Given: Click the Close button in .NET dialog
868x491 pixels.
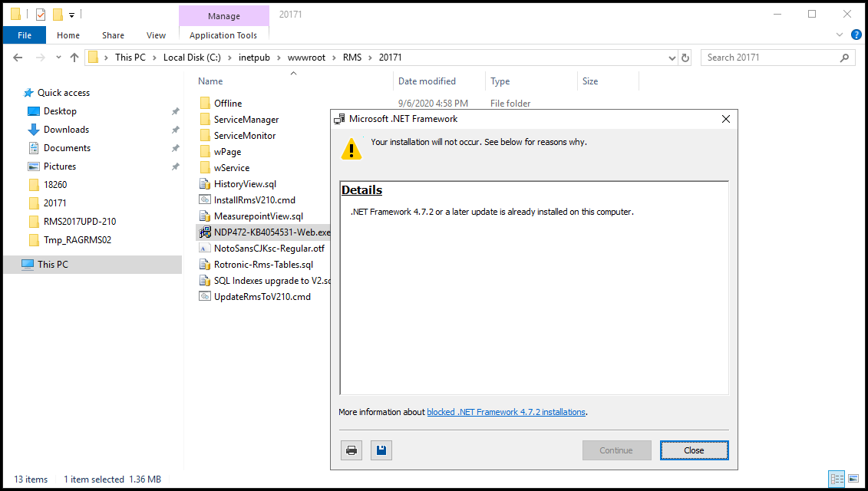Looking at the screenshot, I should coord(695,450).
